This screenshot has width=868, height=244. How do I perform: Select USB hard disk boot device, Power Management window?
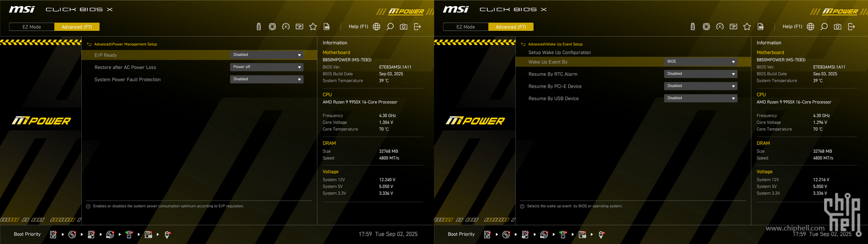pos(91,235)
